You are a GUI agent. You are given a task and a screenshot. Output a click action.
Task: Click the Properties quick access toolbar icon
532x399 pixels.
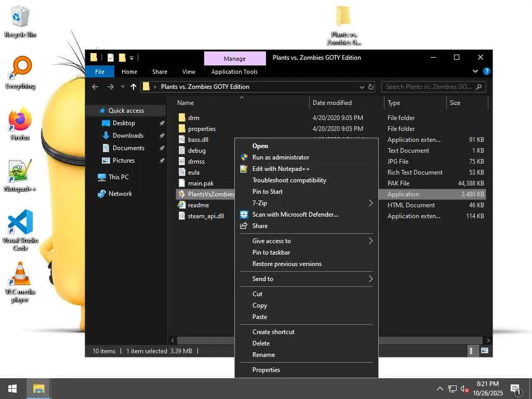tap(111, 58)
